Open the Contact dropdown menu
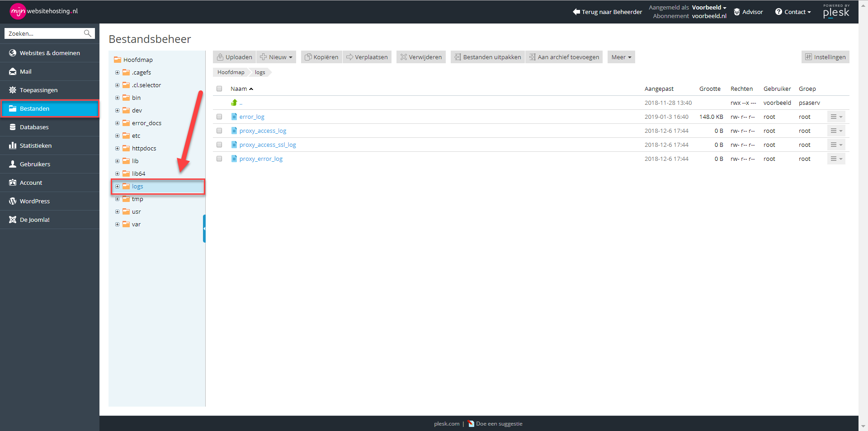The width and height of the screenshot is (868, 431). click(793, 12)
